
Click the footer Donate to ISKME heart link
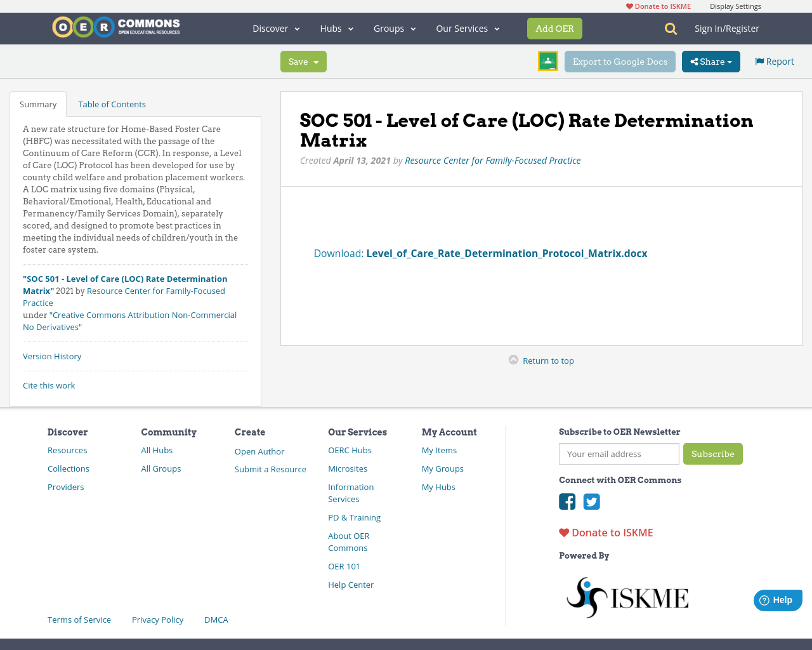[606, 533]
